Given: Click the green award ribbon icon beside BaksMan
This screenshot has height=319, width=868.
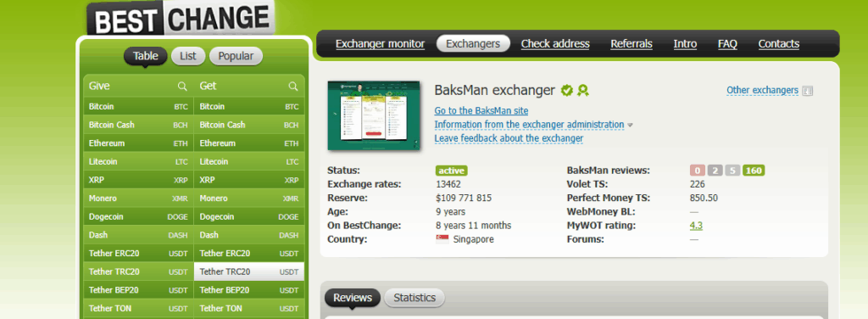Looking at the screenshot, I should [582, 90].
